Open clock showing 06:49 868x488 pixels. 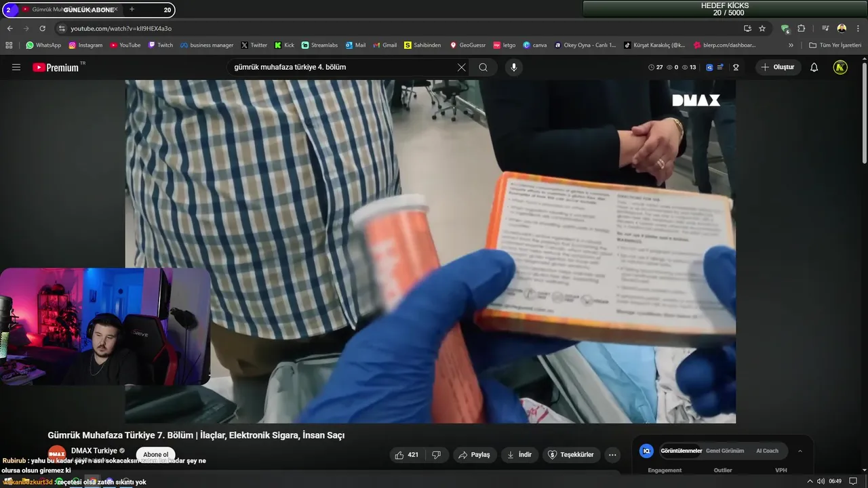pyautogui.click(x=835, y=481)
